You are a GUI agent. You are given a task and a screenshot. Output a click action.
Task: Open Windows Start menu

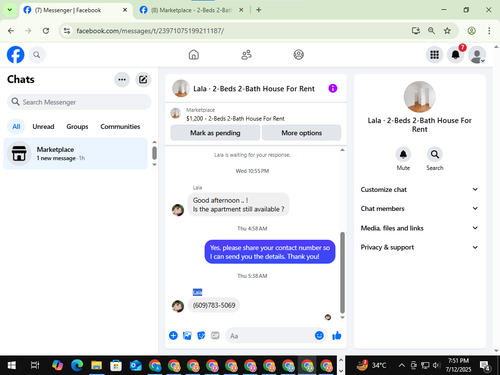coord(12,366)
